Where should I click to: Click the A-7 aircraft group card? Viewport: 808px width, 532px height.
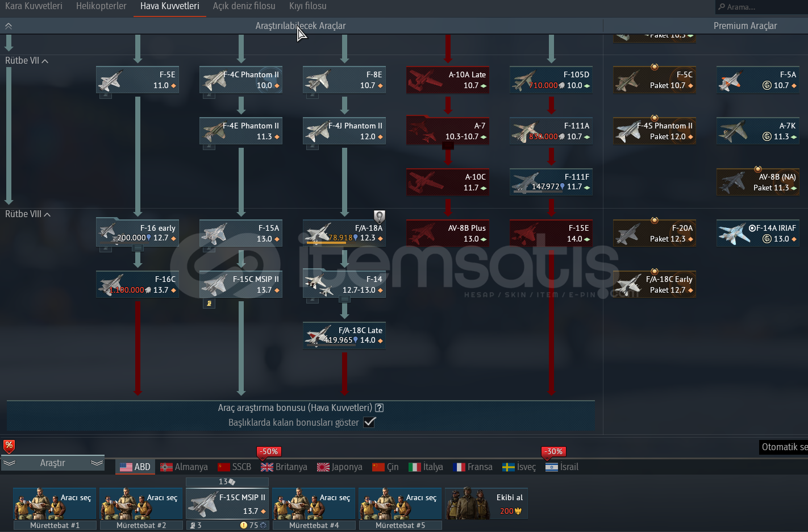pos(448,131)
